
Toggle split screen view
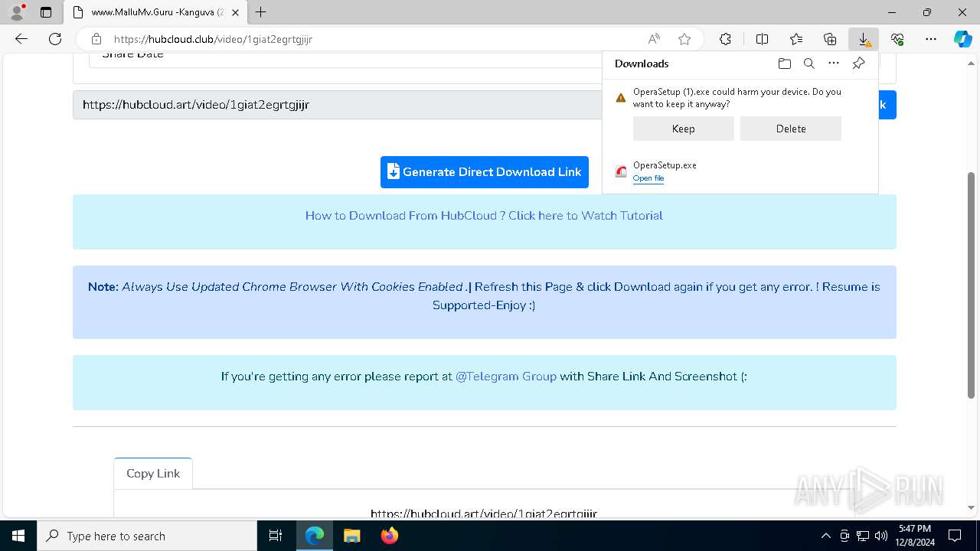tap(763, 39)
